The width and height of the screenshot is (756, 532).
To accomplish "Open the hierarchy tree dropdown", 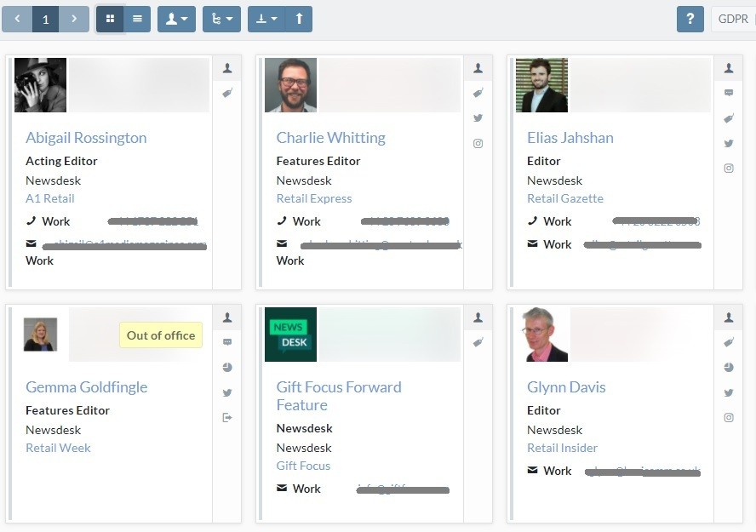I will click(x=222, y=20).
